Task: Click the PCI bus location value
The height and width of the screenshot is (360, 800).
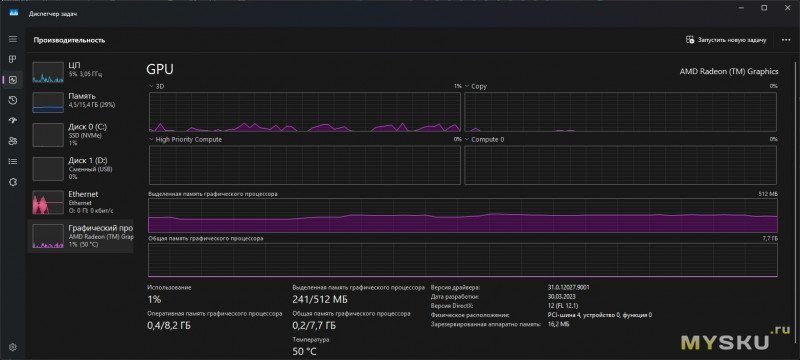Action: tap(599, 315)
